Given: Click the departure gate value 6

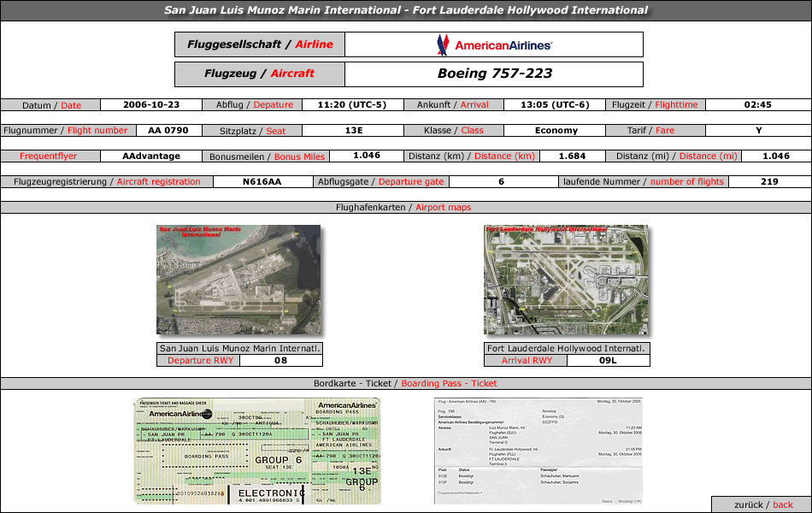Looking at the screenshot, I should coord(501,182).
